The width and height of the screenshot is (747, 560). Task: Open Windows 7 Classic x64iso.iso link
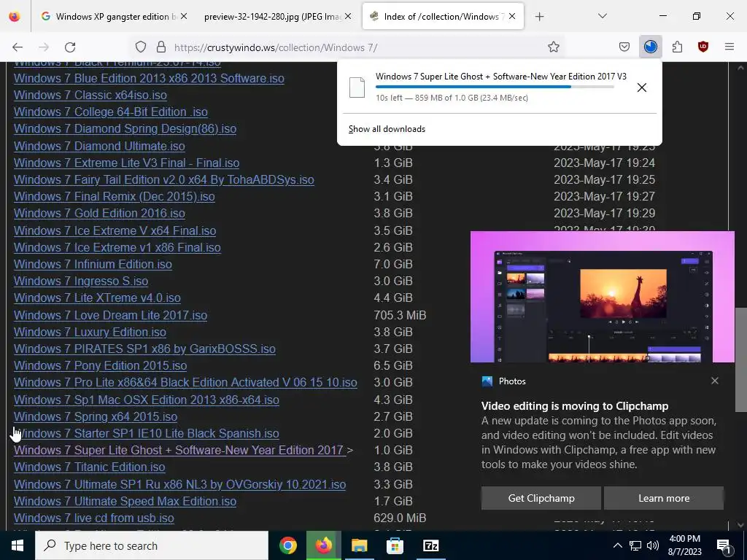[90, 95]
